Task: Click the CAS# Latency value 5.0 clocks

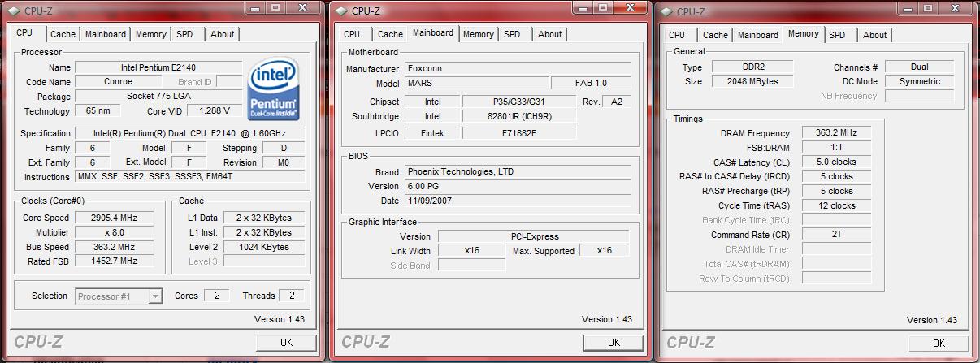Action: click(x=835, y=162)
